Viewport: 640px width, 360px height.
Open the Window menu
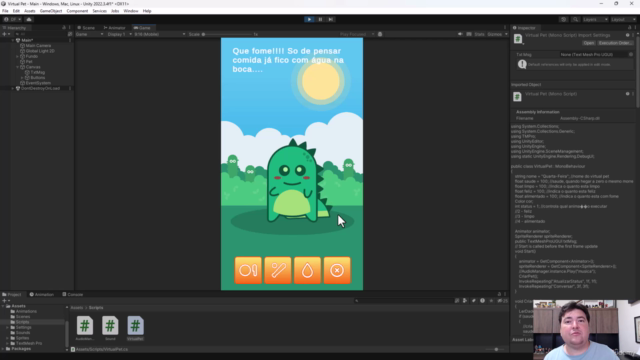[131, 11]
